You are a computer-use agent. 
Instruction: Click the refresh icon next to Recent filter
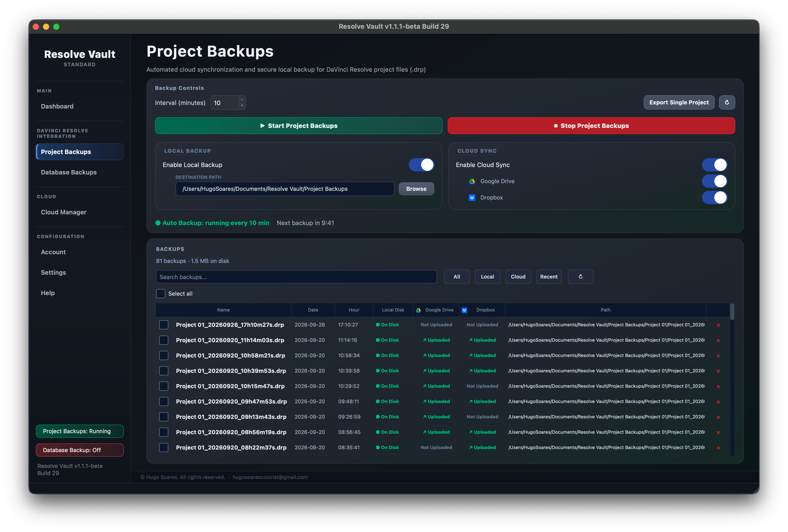tap(581, 277)
